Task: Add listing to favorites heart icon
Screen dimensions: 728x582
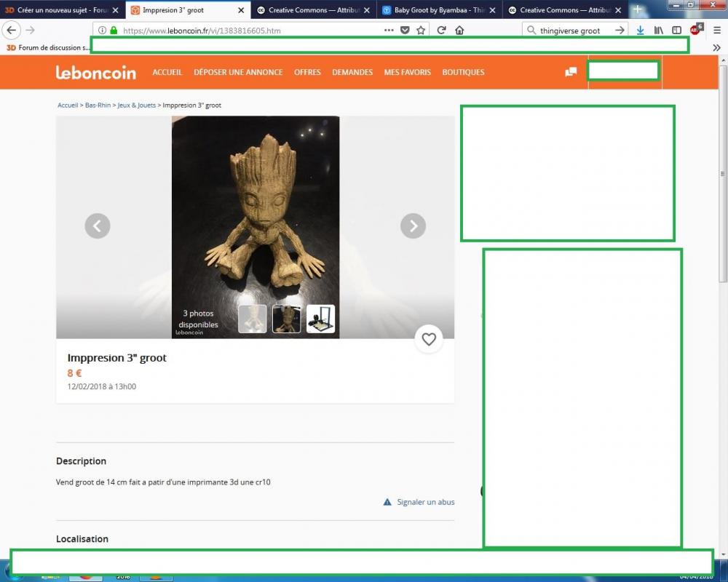Action: point(429,339)
